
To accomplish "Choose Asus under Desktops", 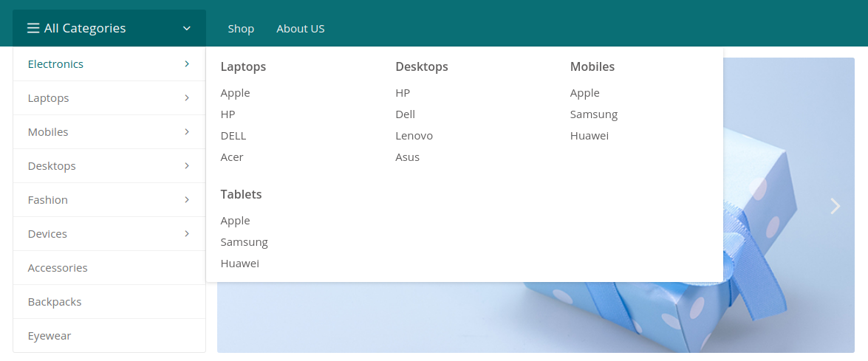I will (408, 157).
